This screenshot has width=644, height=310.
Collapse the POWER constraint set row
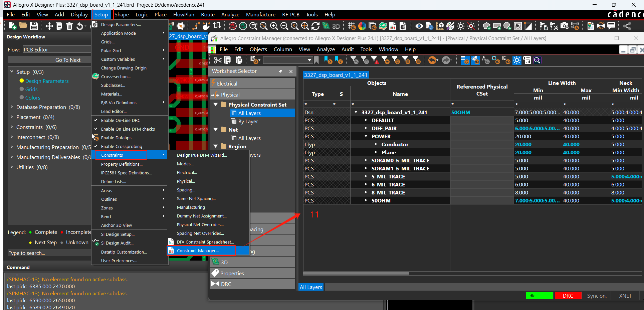(366, 136)
